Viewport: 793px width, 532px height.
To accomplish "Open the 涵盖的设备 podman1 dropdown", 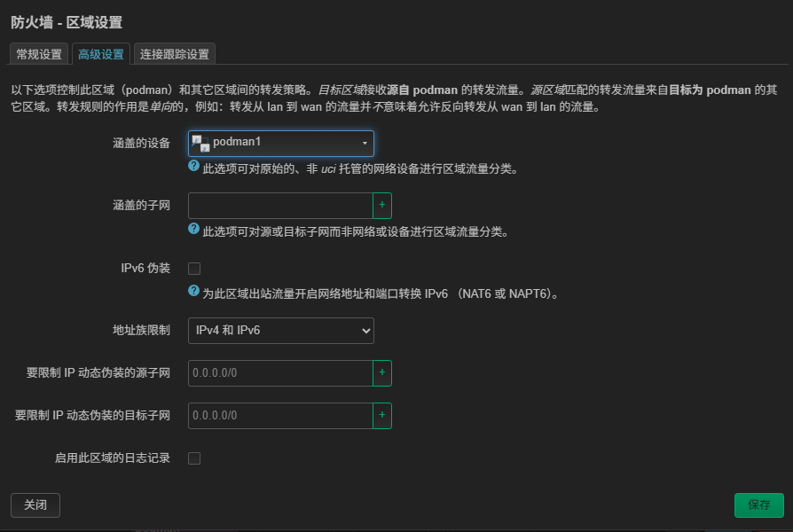I will coord(280,144).
